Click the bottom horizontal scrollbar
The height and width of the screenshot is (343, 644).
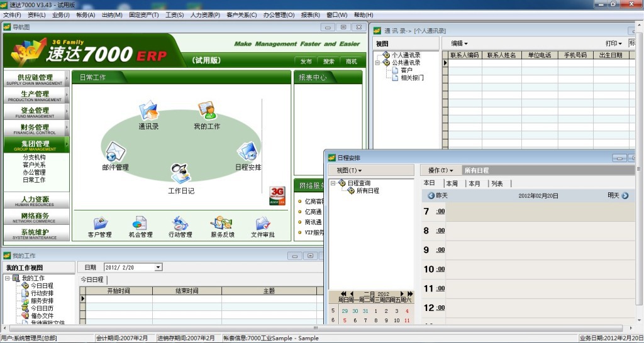tap(316, 328)
